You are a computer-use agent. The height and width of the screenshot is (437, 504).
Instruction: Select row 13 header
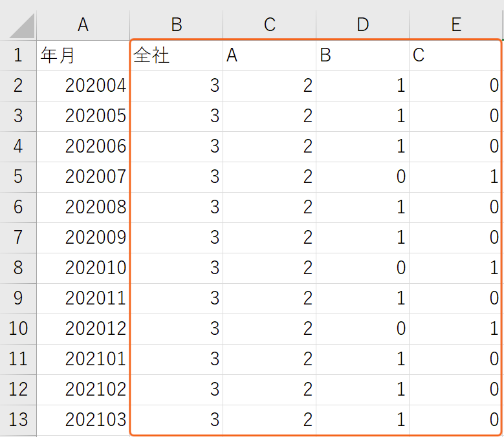coord(18,420)
